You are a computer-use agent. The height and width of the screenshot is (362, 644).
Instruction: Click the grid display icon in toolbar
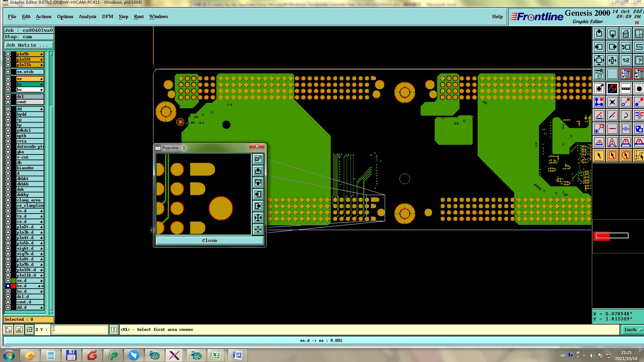(x=612, y=74)
